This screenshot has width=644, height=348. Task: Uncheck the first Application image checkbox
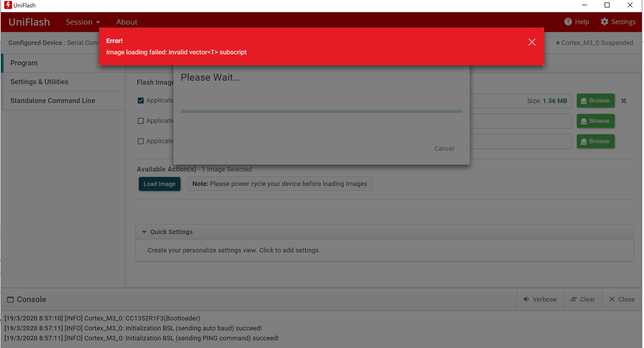coord(141,101)
